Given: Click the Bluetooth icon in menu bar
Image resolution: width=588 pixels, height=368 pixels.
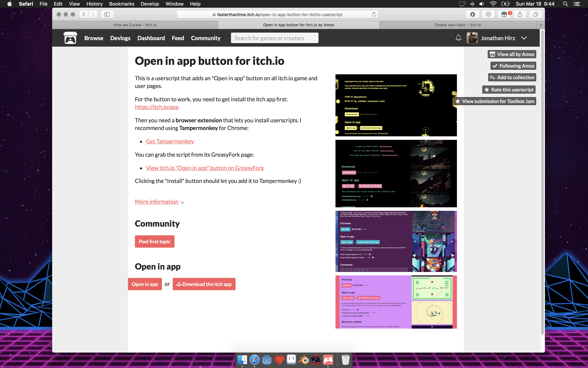Looking at the screenshot, I should click(x=472, y=4).
